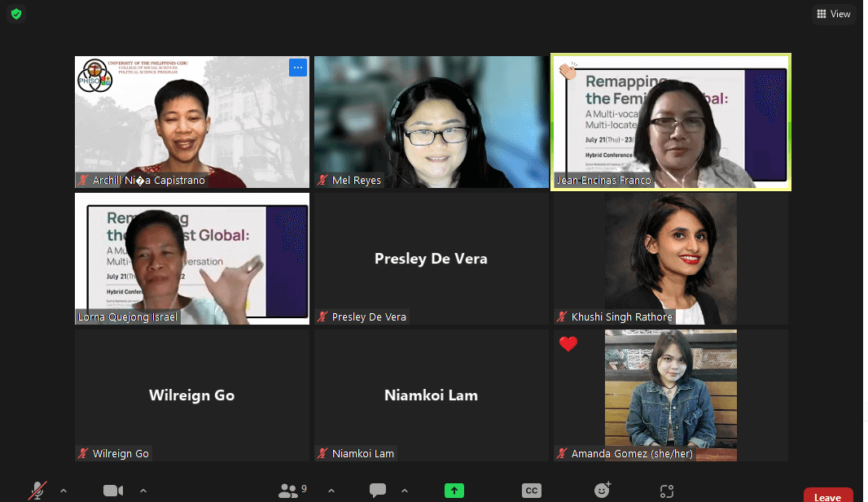The height and width of the screenshot is (502, 868).
Task: Select Jean Encinas Franco's highlighted video tile
Action: click(x=671, y=122)
